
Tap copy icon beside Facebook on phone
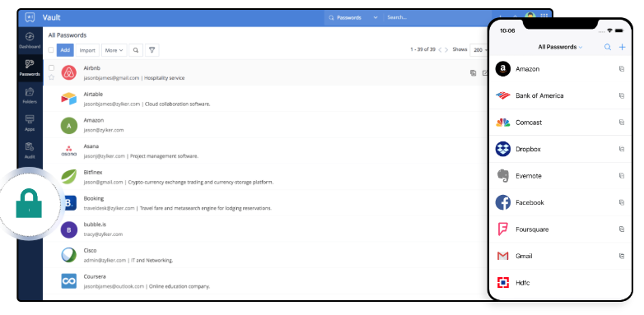click(622, 202)
